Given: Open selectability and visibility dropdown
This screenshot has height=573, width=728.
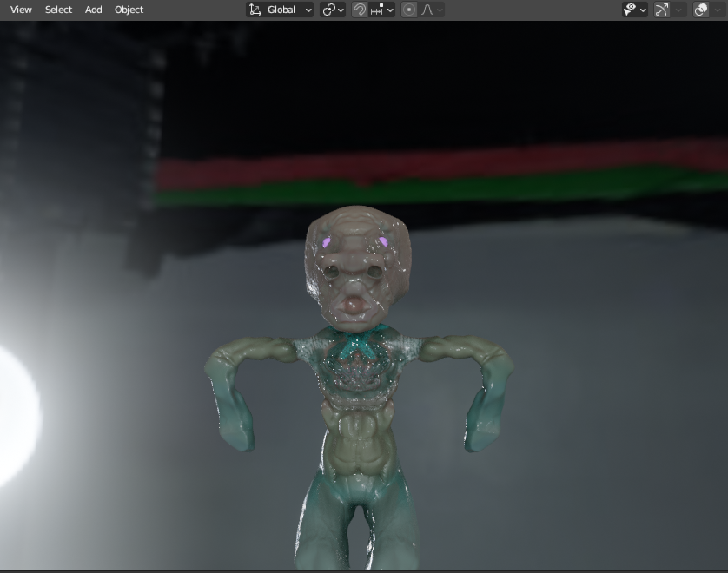Looking at the screenshot, I should (x=635, y=10).
